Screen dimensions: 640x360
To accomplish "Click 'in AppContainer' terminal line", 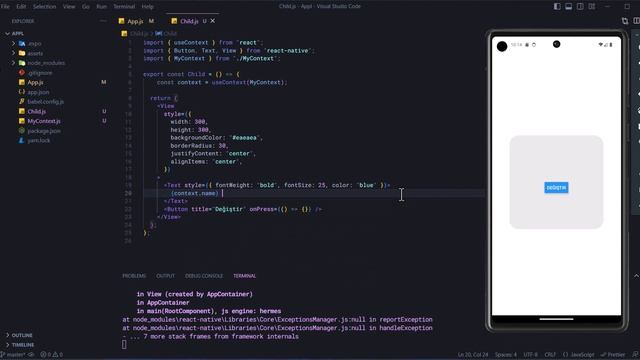I will pos(163,303).
